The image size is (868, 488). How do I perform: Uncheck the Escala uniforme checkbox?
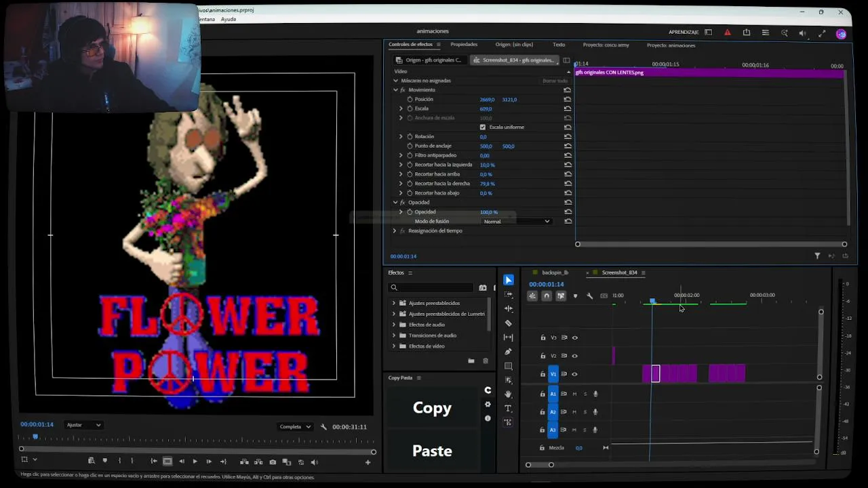(x=483, y=127)
